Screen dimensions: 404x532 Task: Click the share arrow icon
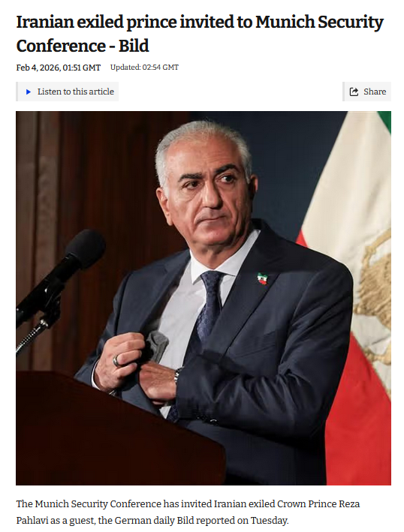click(354, 92)
